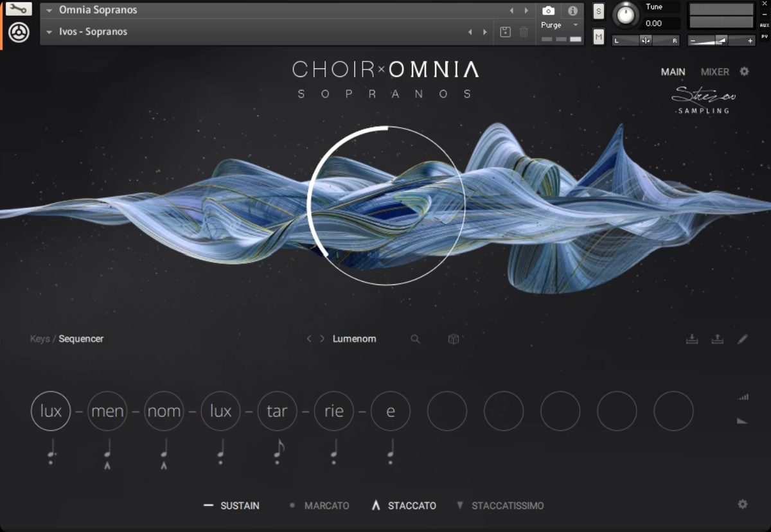Select the lux syllable between nom and tar
The width and height of the screenshot is (771, 532).
click(220, 411)
